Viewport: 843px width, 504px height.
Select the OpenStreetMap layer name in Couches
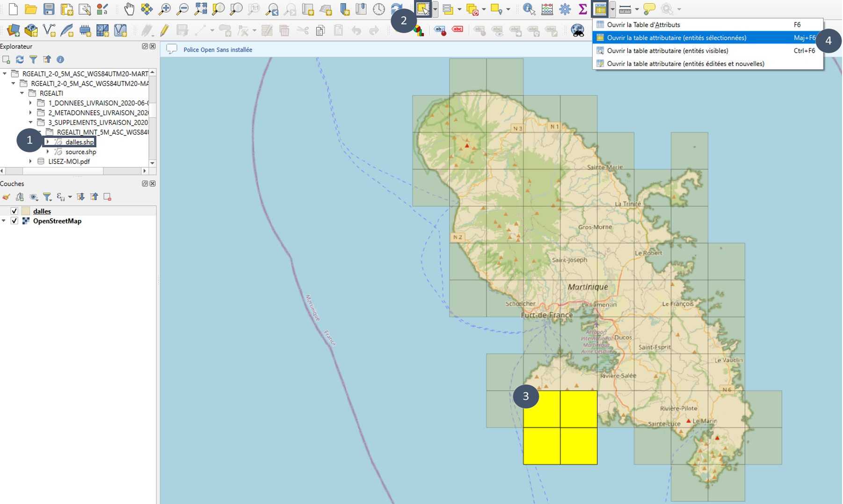pos(57,221)
